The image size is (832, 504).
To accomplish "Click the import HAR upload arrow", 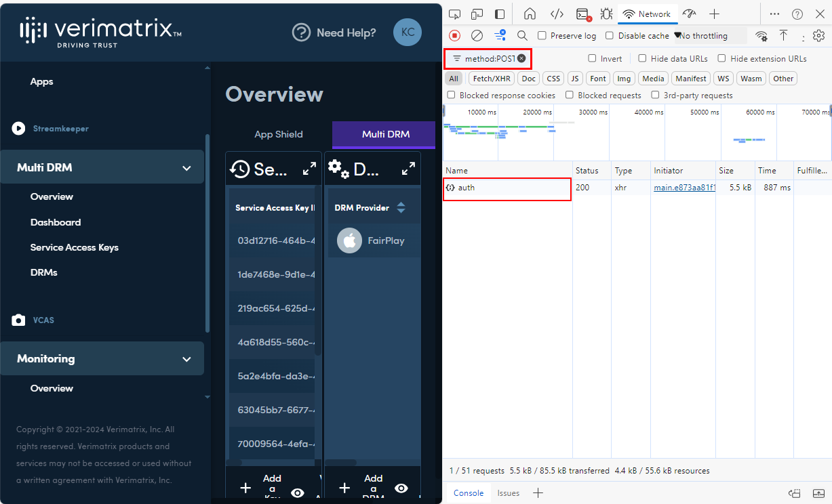I will (783, 35).
